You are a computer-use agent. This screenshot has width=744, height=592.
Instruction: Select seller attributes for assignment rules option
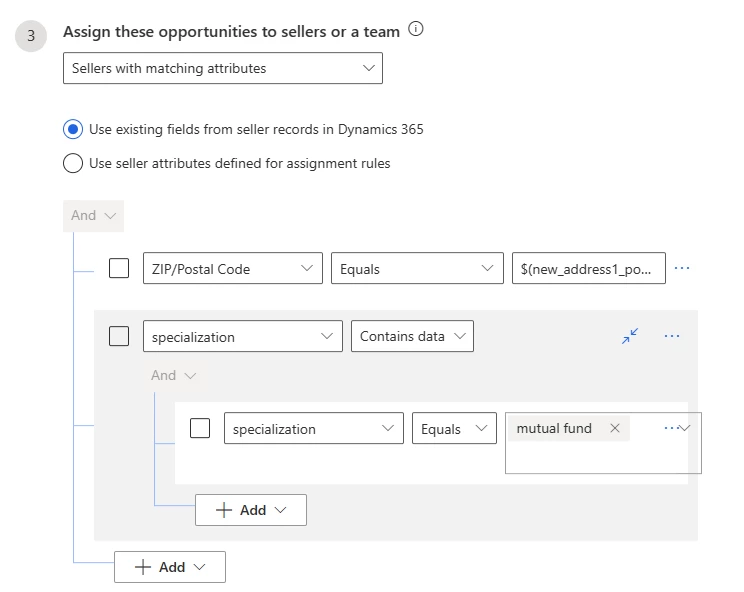(x=72, y=163)
